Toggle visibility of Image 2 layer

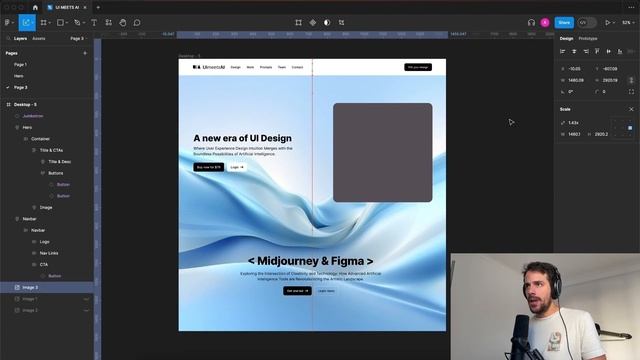pyautogui.click(x=86, y=311)
